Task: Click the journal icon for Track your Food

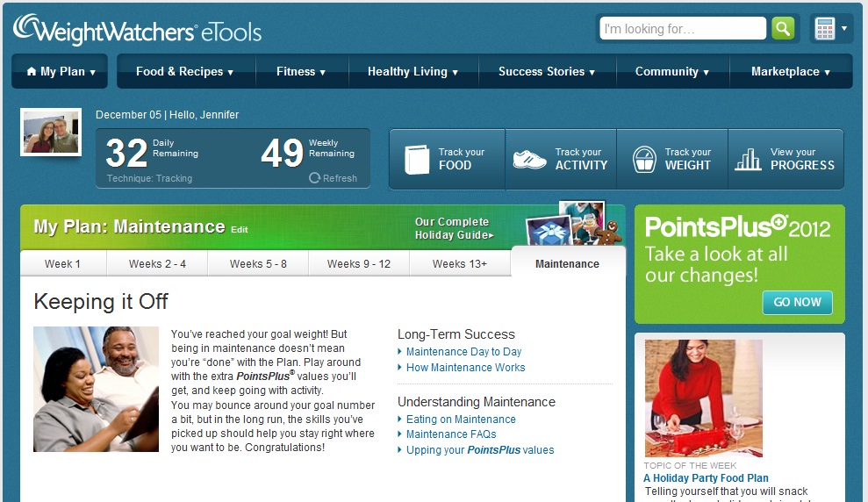Action: tap(417, 160)
